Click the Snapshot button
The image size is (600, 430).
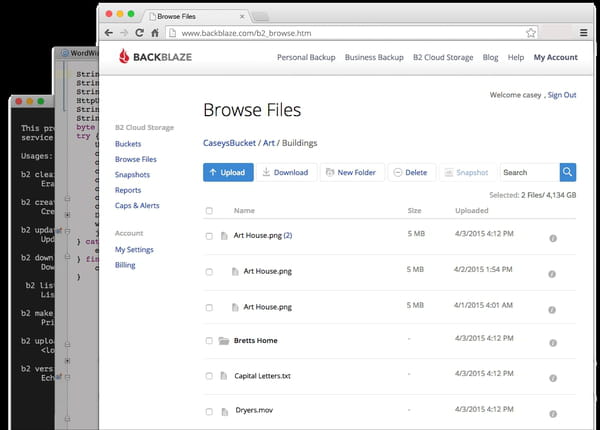(468, 172)
